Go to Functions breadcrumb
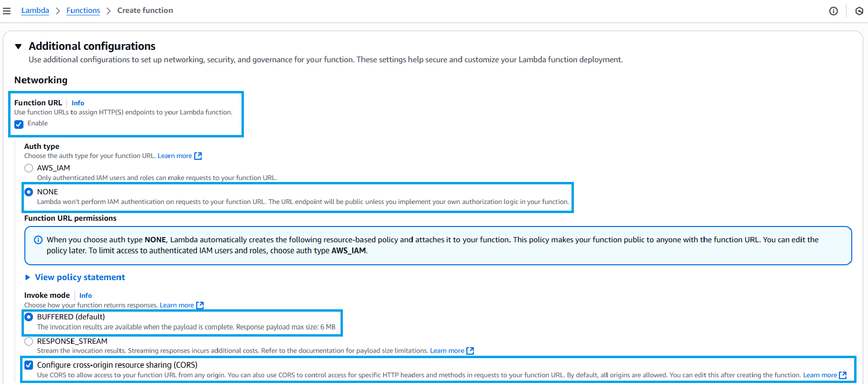 [83, 11]
